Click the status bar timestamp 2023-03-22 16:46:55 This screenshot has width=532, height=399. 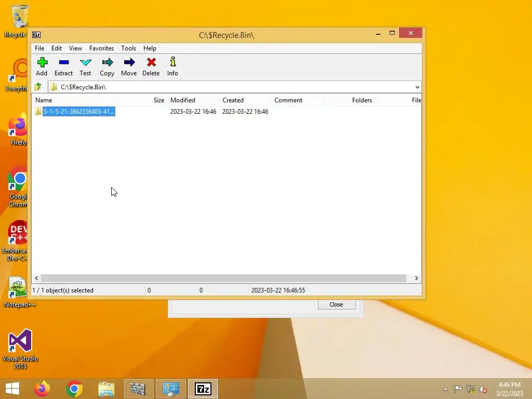tap(278, 290)
